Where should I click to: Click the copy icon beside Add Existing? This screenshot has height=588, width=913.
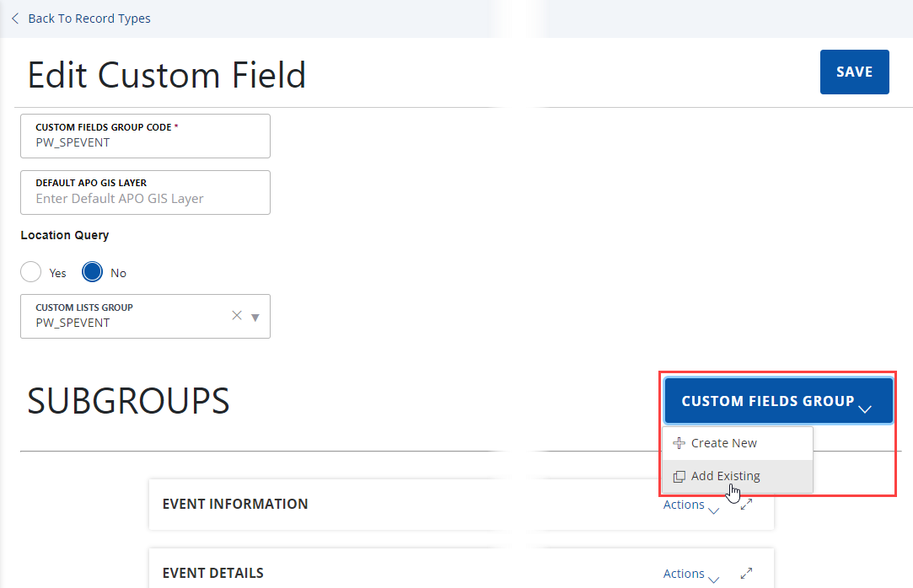point(679,476)
